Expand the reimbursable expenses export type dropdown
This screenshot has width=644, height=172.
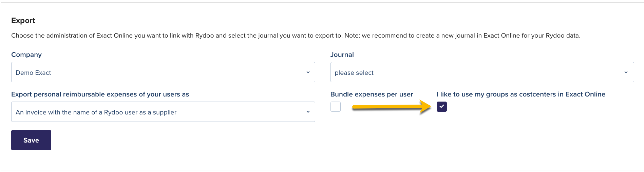163,112
